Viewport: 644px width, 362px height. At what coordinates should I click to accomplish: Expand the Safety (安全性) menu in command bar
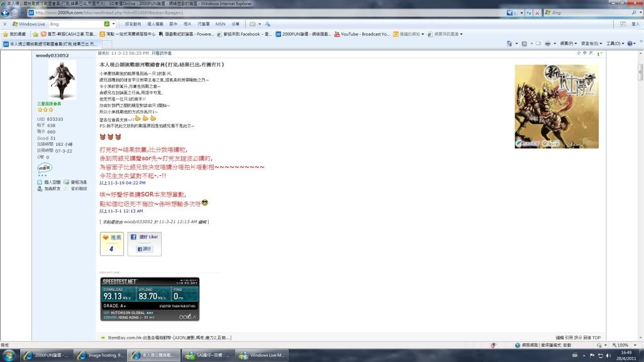point(591,44)
